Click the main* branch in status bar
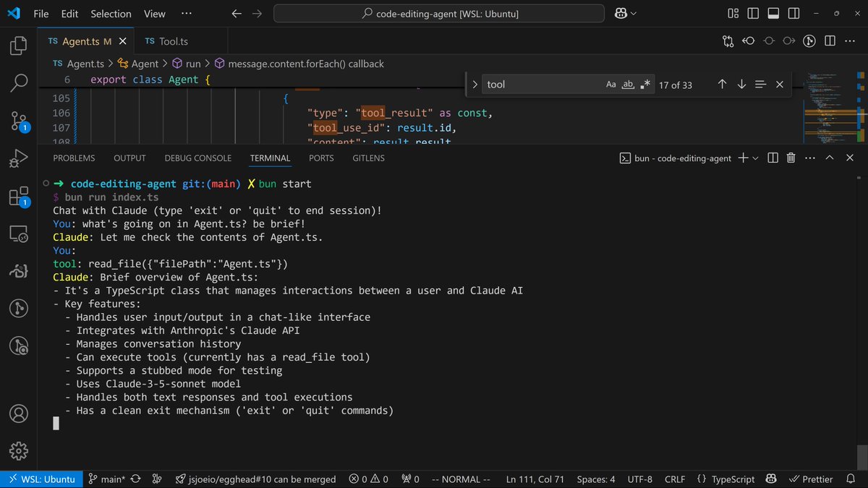Image resolution: width=868 pixels, height=488 pixels. coord(106,479)
